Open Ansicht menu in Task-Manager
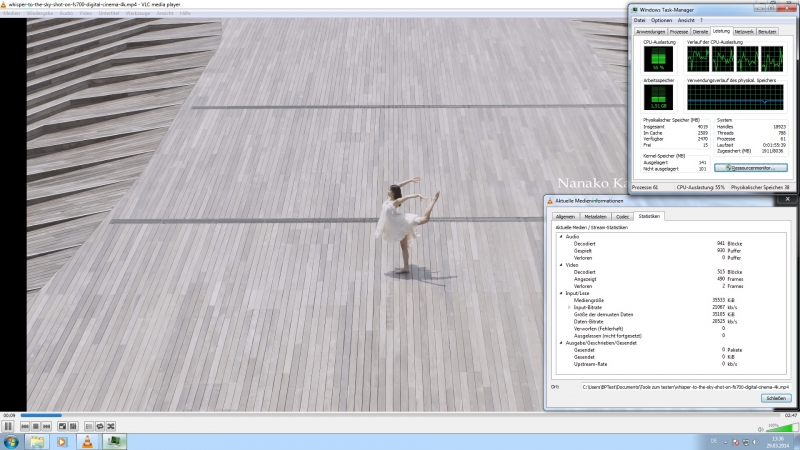Viewport: 800px width, 450px height. [686, 20]
